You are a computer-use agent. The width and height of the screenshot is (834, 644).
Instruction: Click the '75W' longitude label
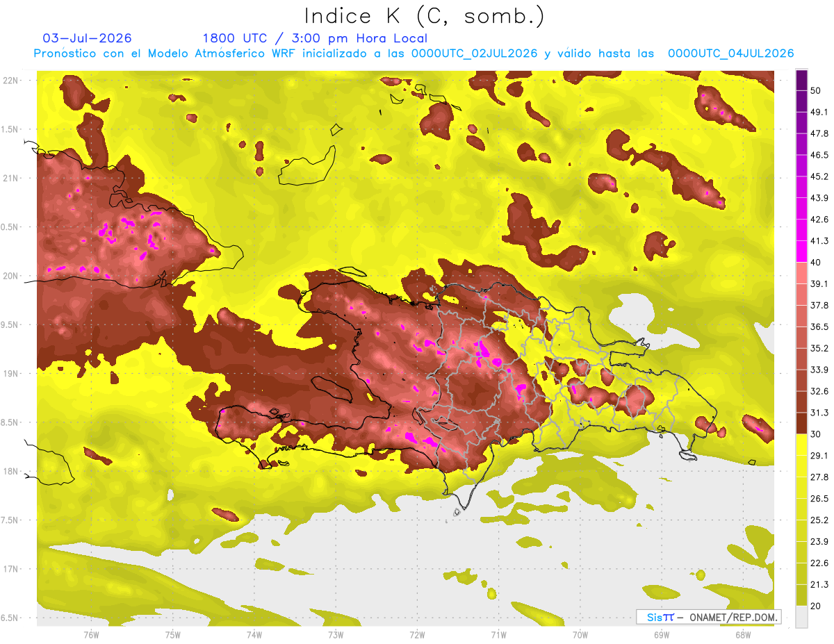(x=173, y=634)
